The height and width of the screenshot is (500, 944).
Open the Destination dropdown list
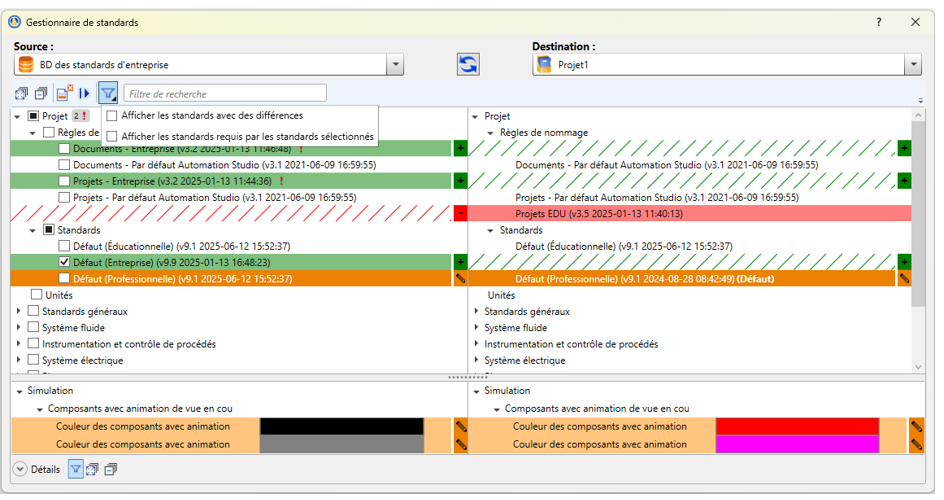tap(913, 64)
